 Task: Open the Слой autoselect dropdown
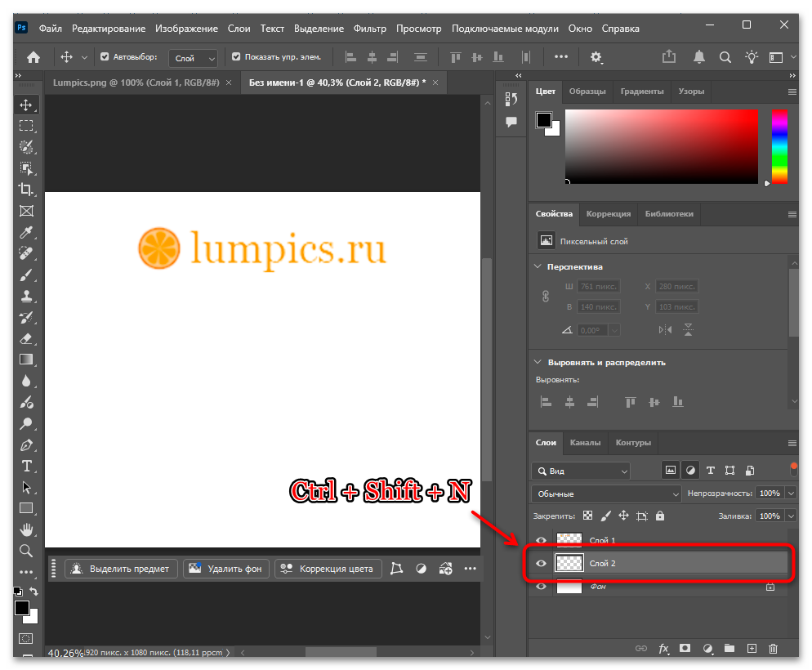tap(193, 58)
